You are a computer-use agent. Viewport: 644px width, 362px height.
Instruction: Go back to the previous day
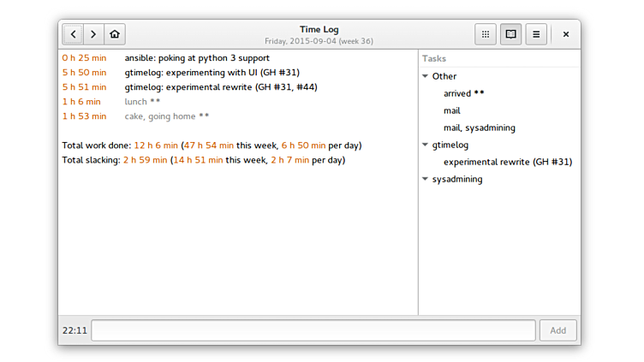74,34
